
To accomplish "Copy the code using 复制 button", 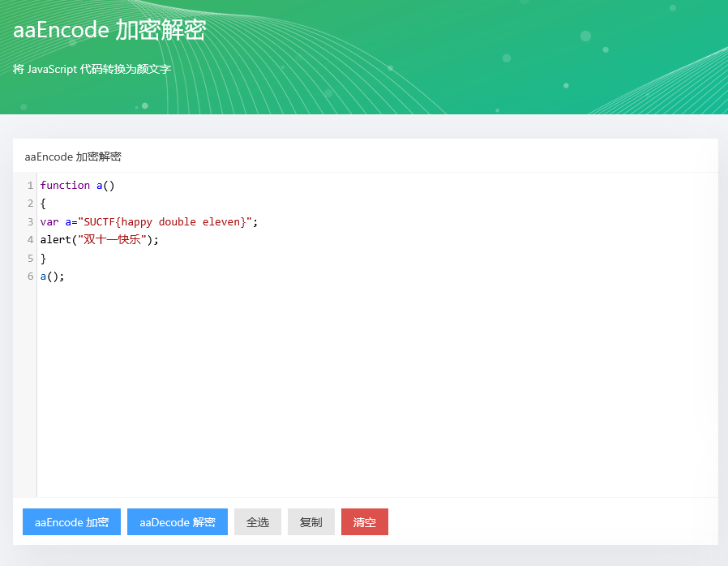I will click(x=311, y=522).
